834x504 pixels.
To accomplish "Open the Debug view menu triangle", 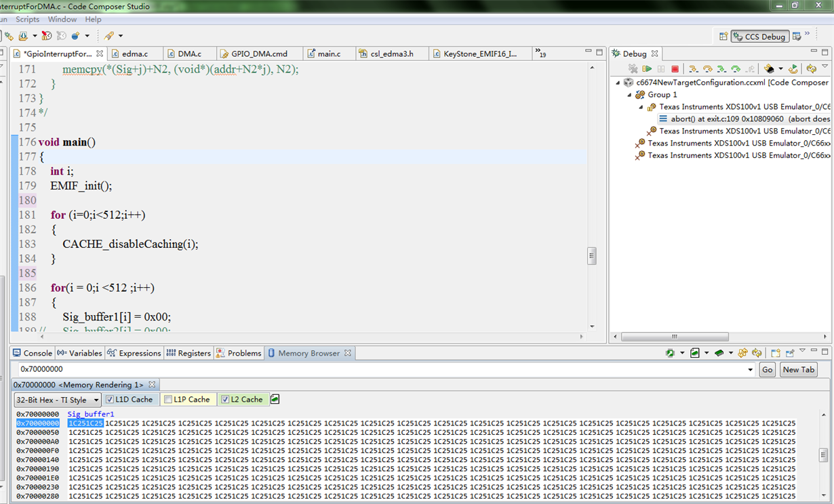I will pos(825,66).
